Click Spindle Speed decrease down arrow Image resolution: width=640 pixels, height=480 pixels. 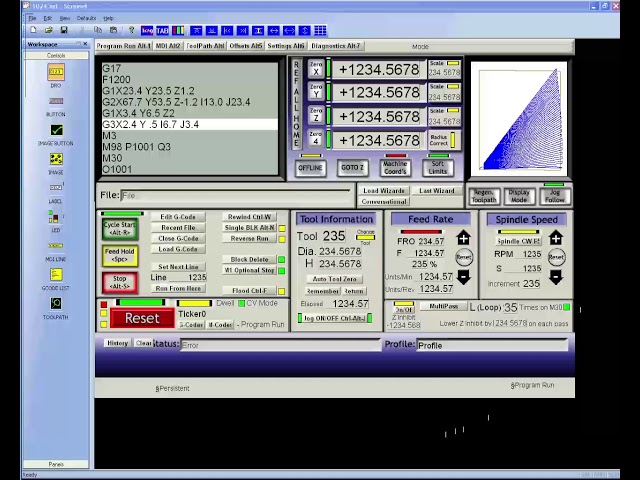coord(556,278)
